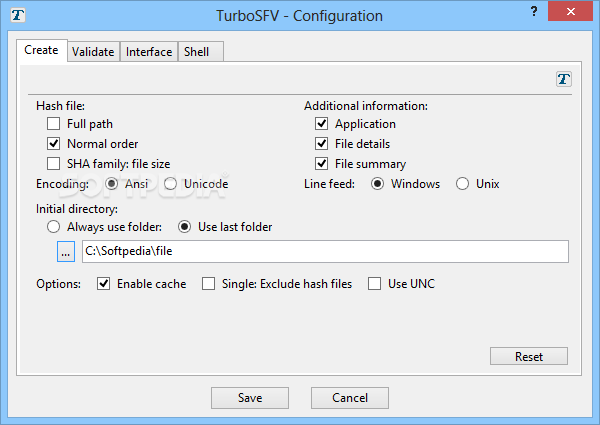Click the initial directory path field
The image size is (600, 425).
click(x=325, y=251)
